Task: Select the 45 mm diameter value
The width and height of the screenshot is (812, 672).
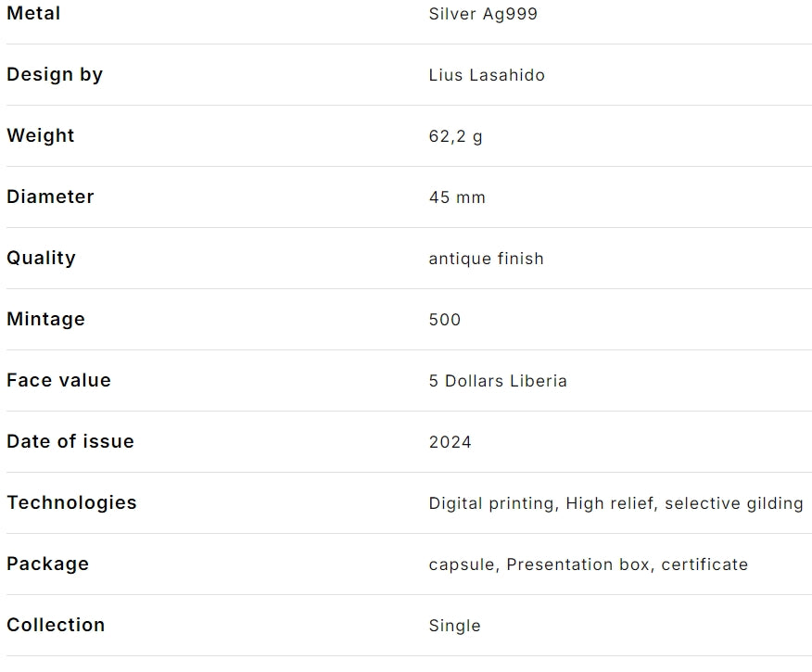Action: pos(457,198)
